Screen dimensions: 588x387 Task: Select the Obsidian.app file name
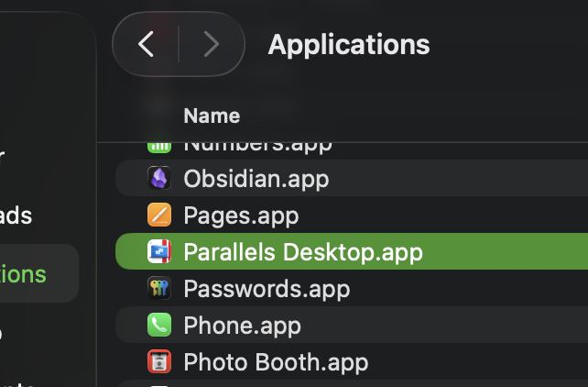(256, 178)
